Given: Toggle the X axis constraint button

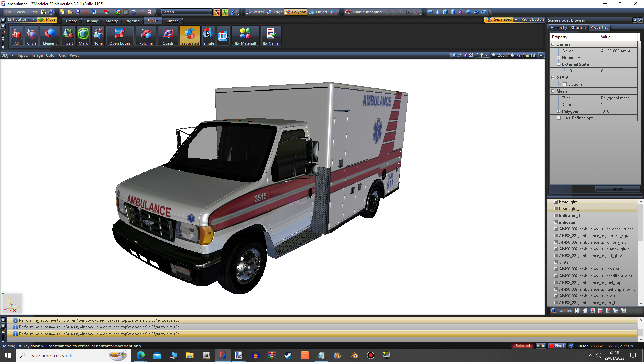Looking at the screenshot, I should pyautogui.click(x=217, y=12).
